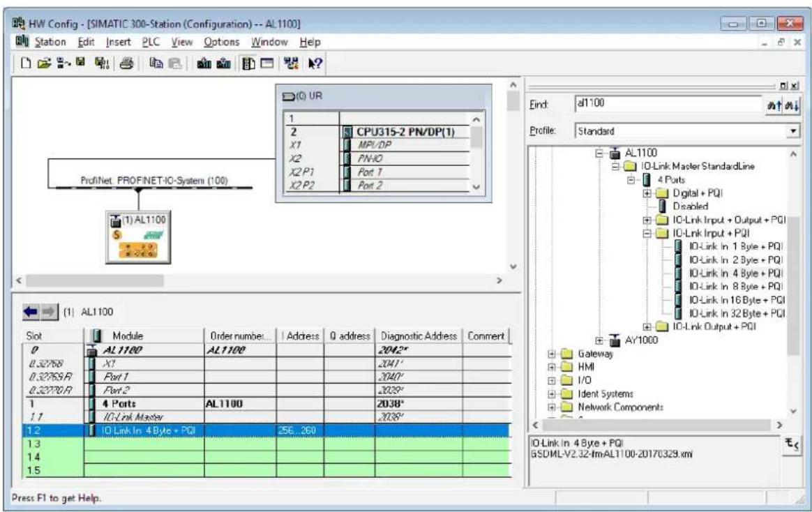The image size is (812, 512).
Task: Click the Download to Module icon
Action: pyautogui.click(x=204, y=63)
